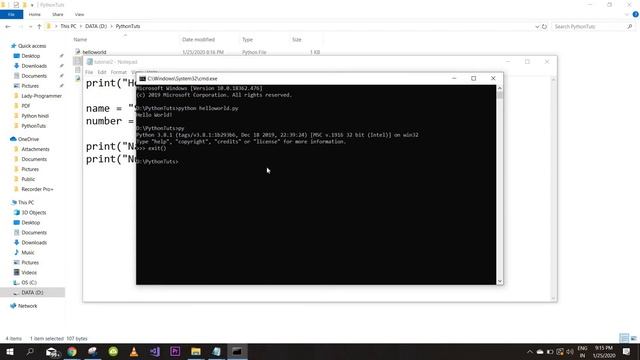Open the Action Center notifications icon
This screenshot has height=360, width=640.
[x=626, y=351]
